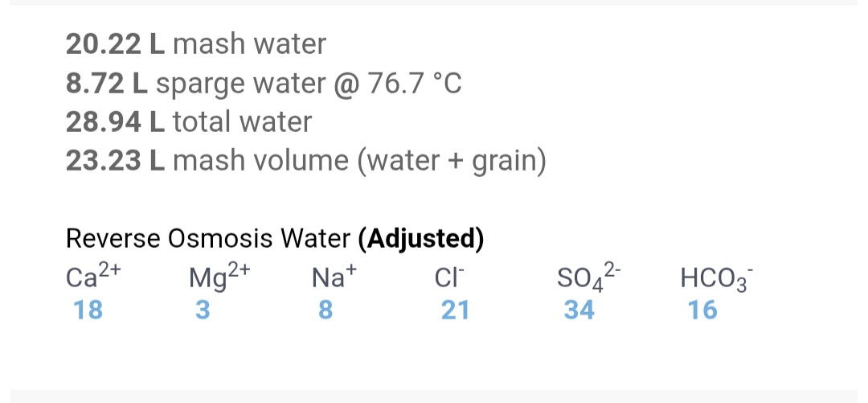
Task: Click the bold "(Adjusted)" label
Action: pyautogui.click(x=421, y=239)
